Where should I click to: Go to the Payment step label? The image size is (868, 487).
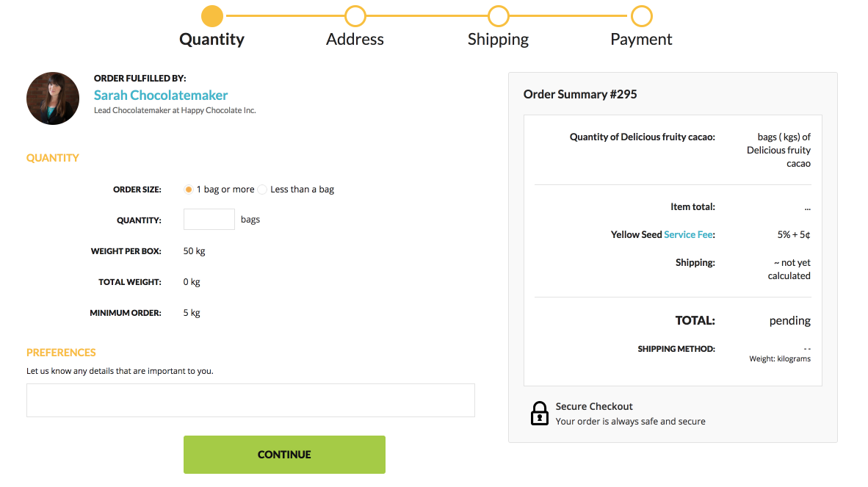641,39
